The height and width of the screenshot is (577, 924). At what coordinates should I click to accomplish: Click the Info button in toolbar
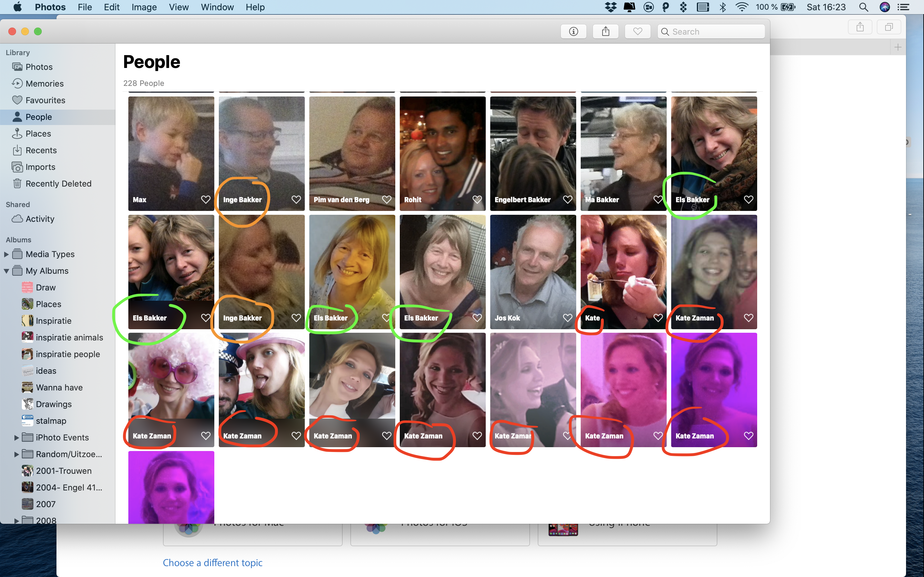pyautogui.click(x=573, y=32)
